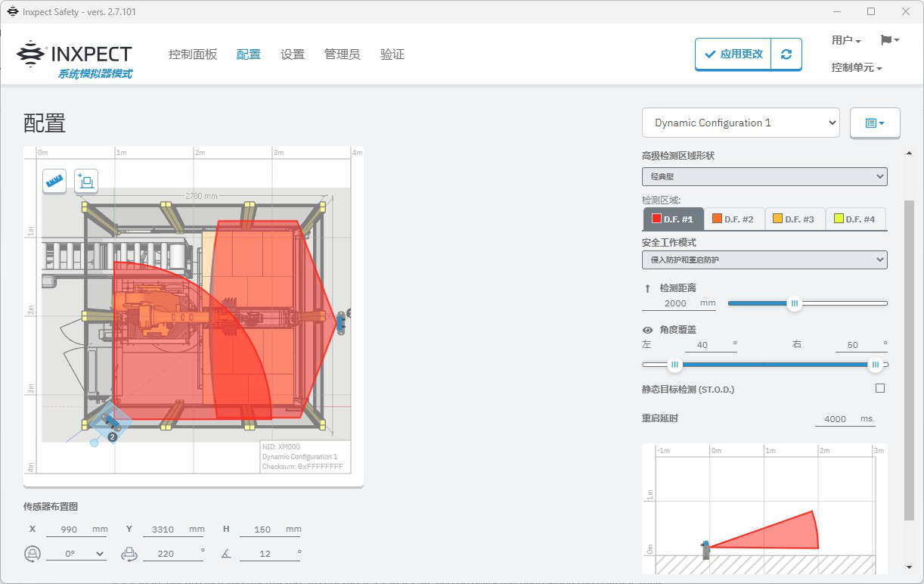Click the sensor rotation icon beside 220

(129, 554)
